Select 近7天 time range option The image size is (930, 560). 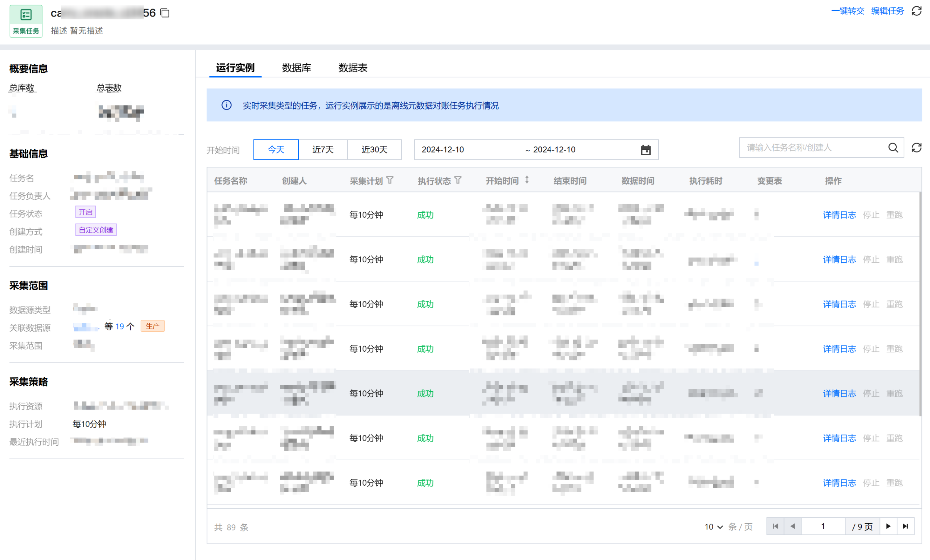[x=323, y=150]
